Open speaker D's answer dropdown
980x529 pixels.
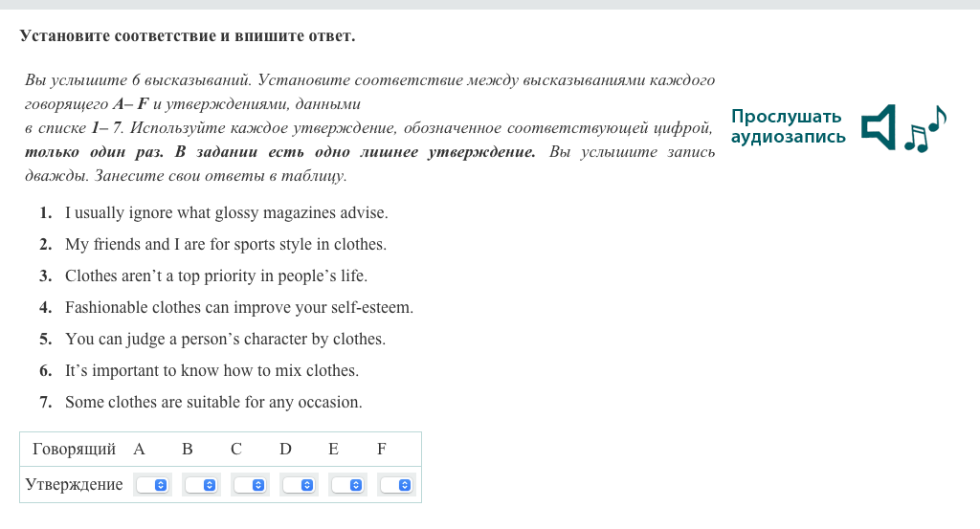coord(299,485)
